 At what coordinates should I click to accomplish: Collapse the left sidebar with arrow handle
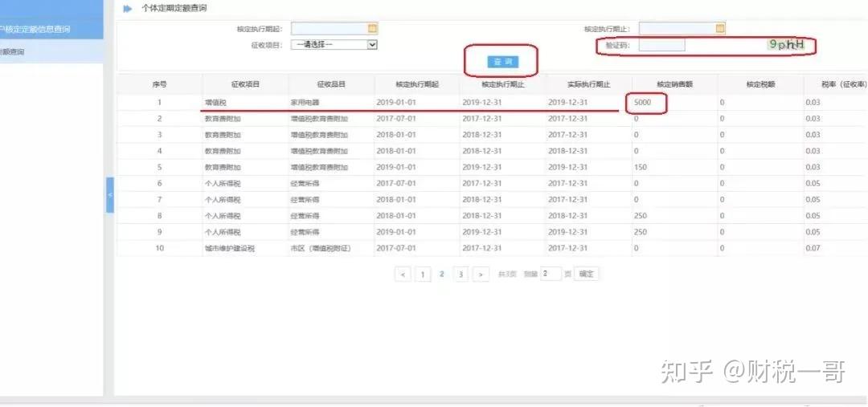(x=109, y=195)
